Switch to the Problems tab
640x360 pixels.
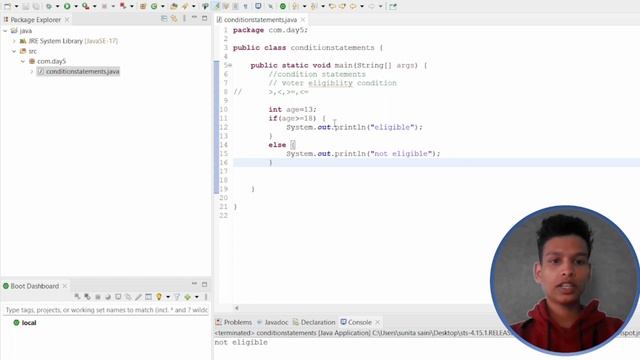[x=234, y=322]
